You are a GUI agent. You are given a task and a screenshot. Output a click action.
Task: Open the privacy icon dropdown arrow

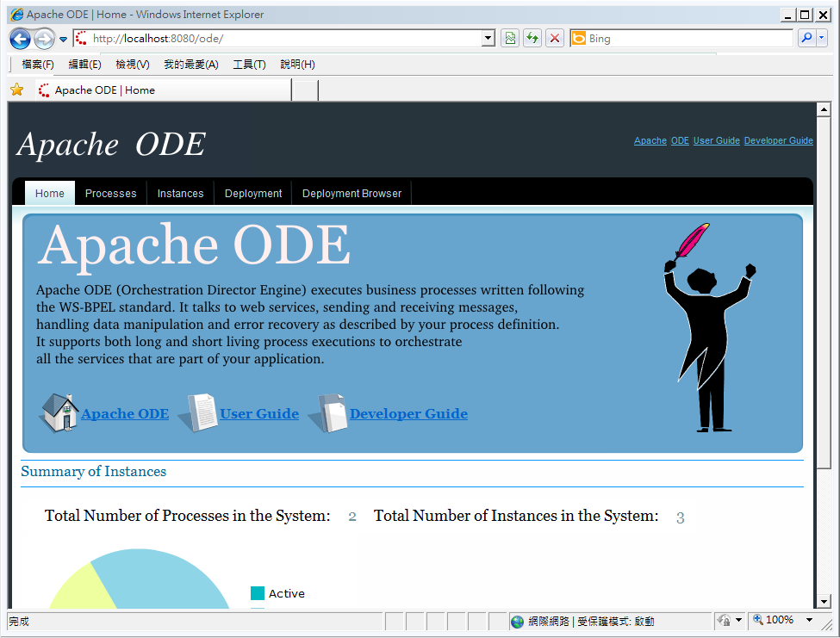[738, 620]
